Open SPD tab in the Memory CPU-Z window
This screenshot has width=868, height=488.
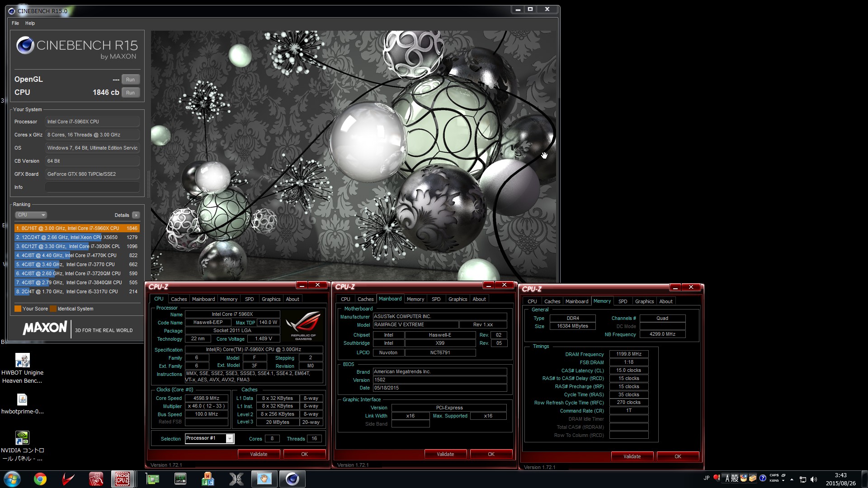623,301
